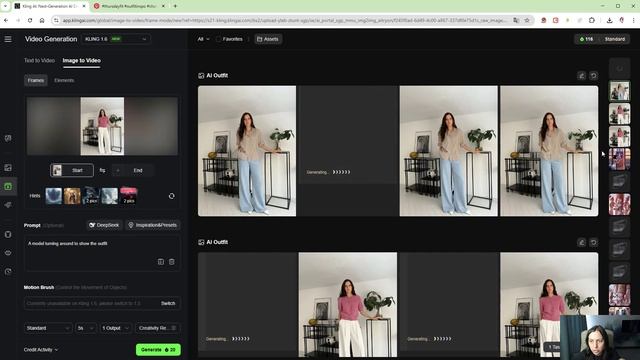Click the refresh hints icon

pyautogui.click(x=171, y=196)
